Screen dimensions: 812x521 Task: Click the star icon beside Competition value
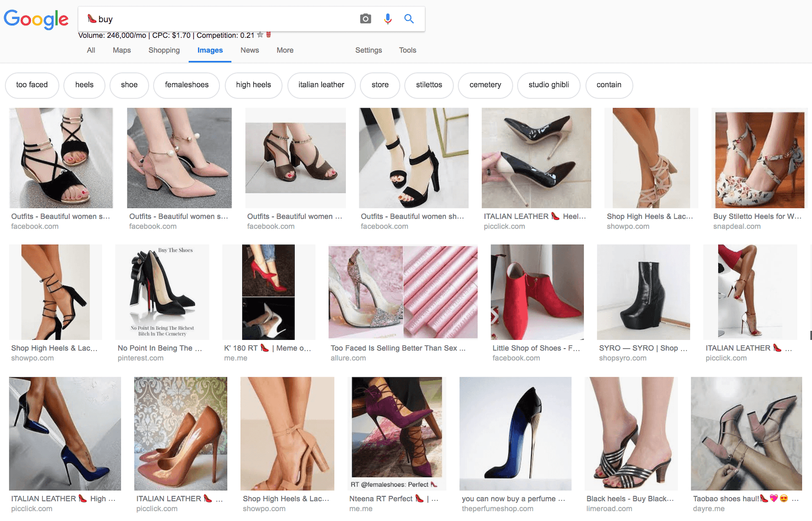click(x=260, y=35)
